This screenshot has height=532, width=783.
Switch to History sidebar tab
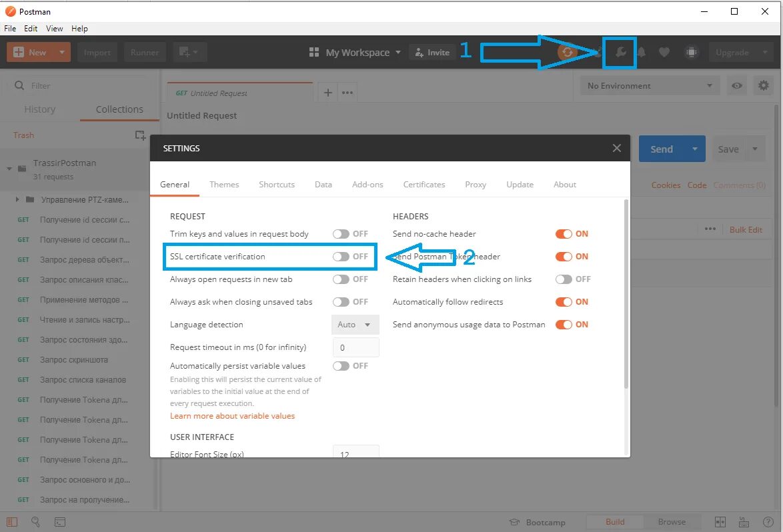[40, 109]
